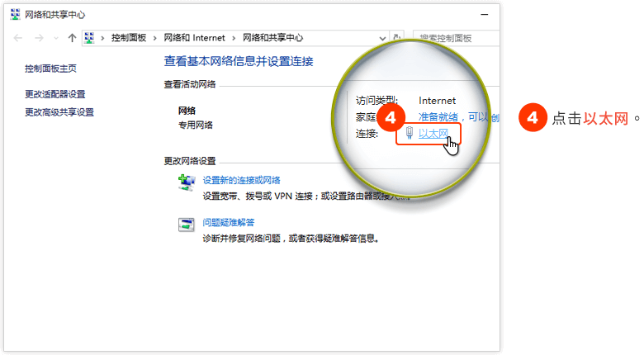Image resolution: width=644 pixels, height=355 pixels.
Task: Click the 以太网 (Ethernet) connection link
Action: coord(433,133)
